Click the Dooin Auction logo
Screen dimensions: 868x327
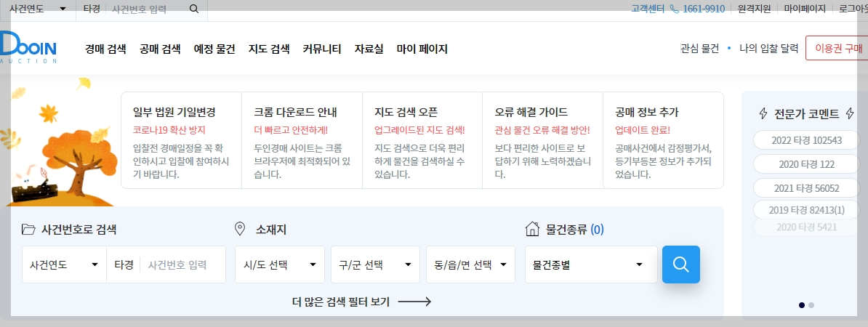28,48
